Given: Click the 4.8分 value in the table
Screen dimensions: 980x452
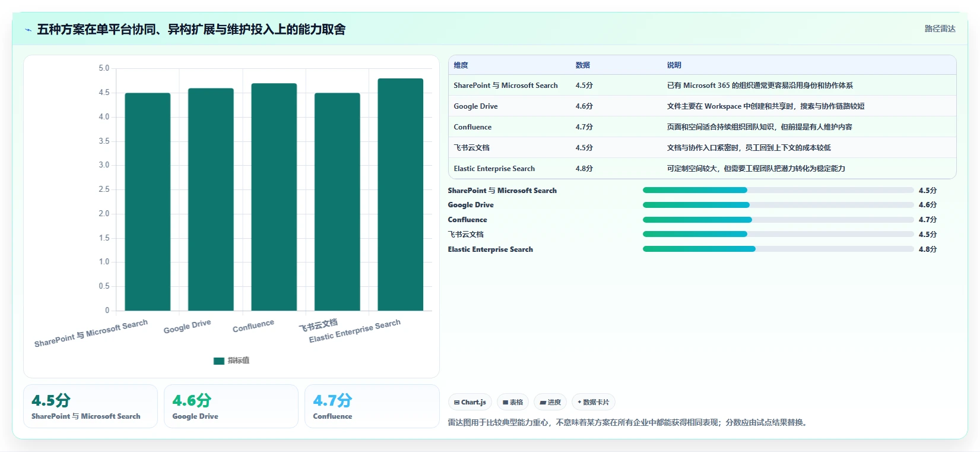Looking at the screenshot, I should point(584,169).
